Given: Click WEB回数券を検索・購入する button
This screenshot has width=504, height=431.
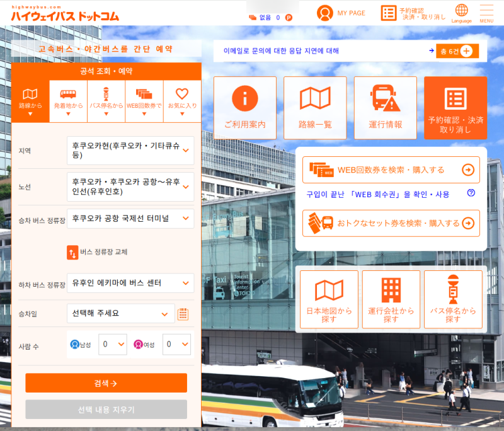Looking at the screenshot, I should click(391, 170).
